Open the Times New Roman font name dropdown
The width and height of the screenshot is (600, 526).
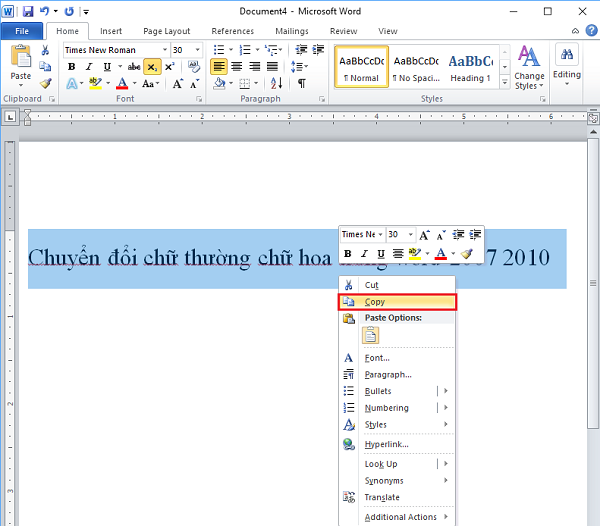pos(165,50)
